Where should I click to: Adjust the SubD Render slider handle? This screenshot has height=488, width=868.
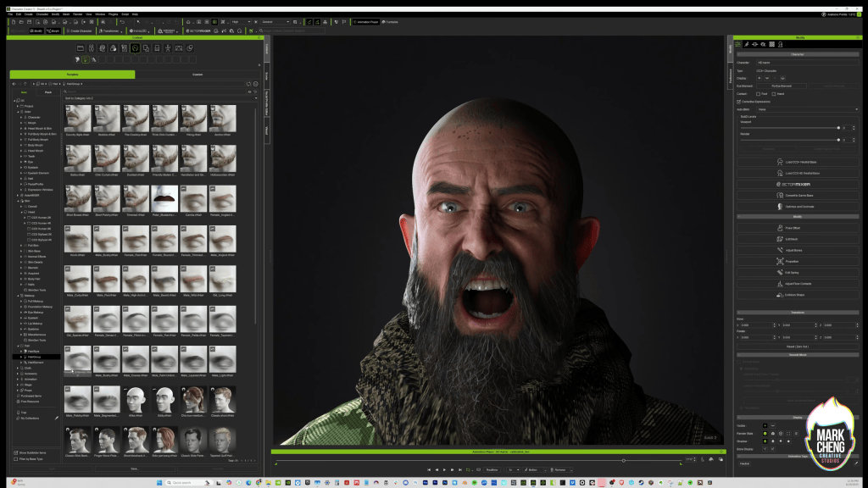coord(838,140)
